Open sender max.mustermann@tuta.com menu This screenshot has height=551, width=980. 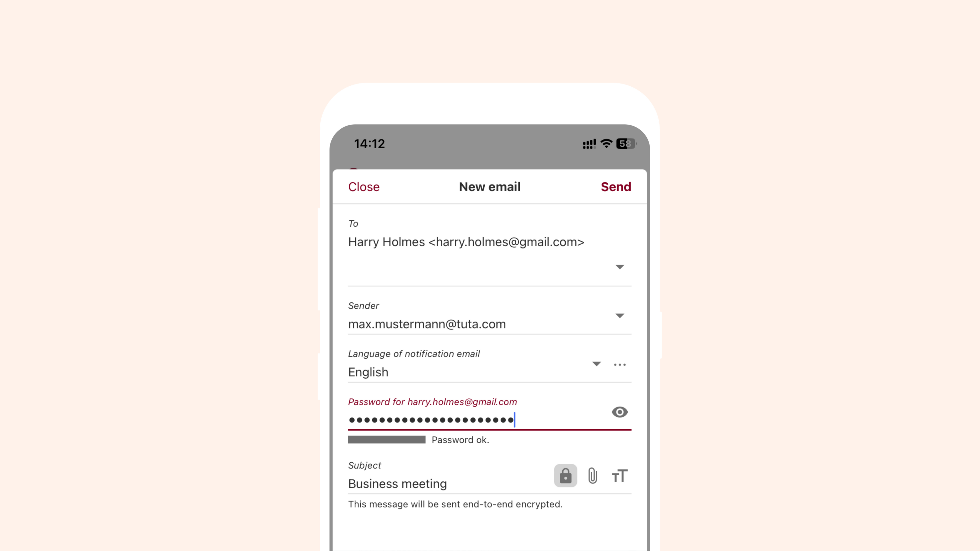(619, 316)
